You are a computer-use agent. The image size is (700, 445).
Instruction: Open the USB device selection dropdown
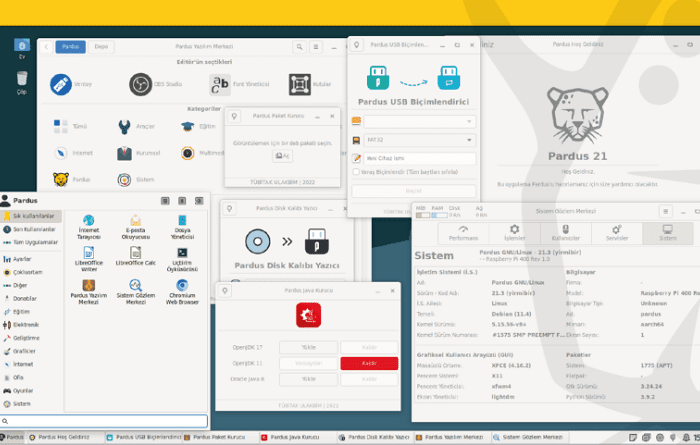point(419,121)
